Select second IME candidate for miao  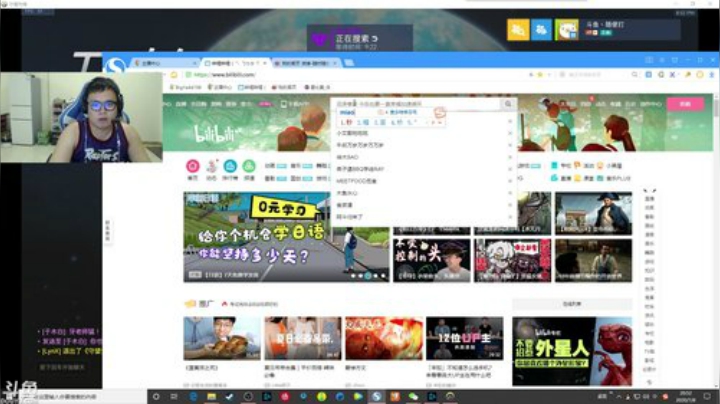pyautogui.click(x=363, y=123)
